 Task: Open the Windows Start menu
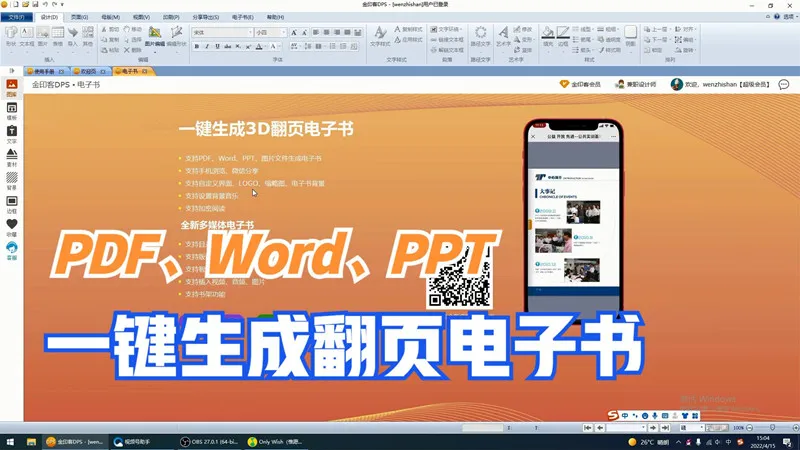point(10,442)
